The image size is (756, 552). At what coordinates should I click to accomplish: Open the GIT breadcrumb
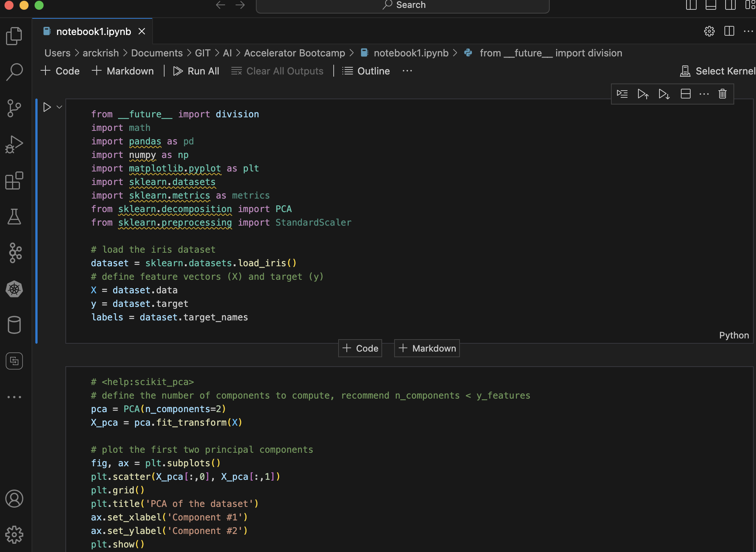pos(203,53)
